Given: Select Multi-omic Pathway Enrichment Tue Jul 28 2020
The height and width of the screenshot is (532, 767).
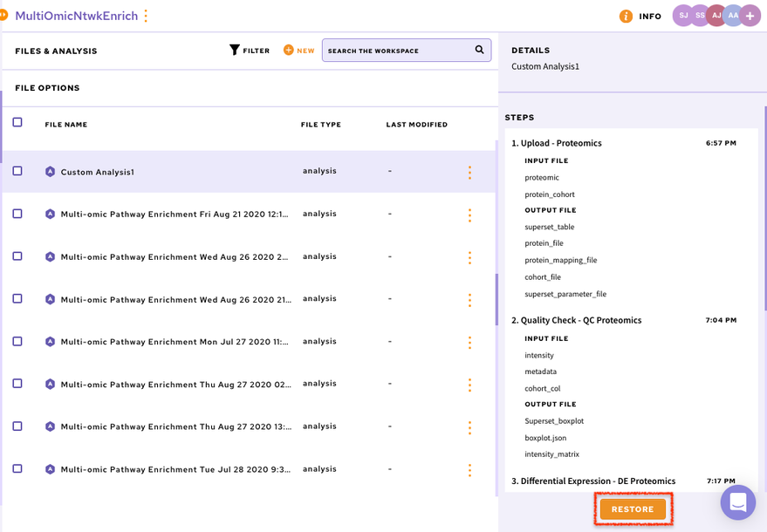Looking at the screenshot, I should 175,469.
